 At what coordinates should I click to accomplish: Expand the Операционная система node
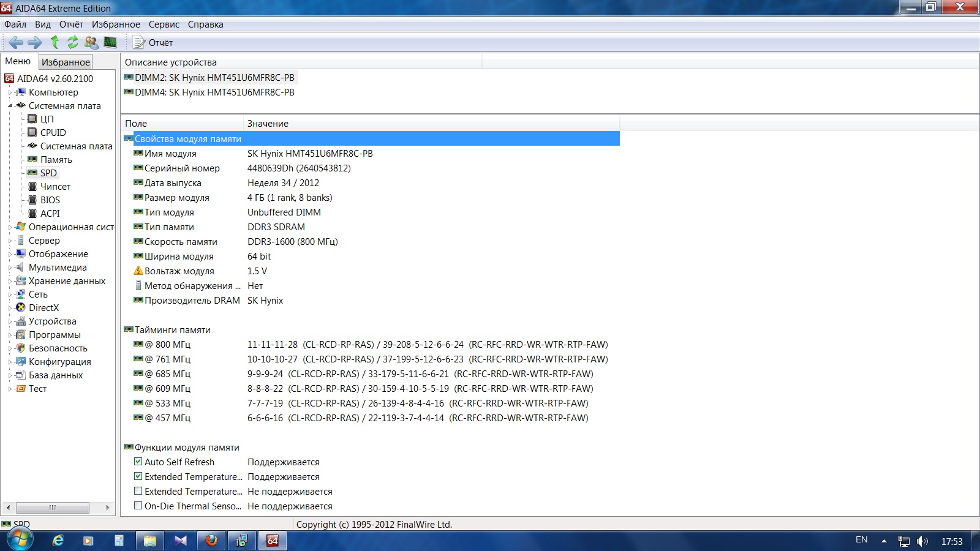tap(10, 227)
